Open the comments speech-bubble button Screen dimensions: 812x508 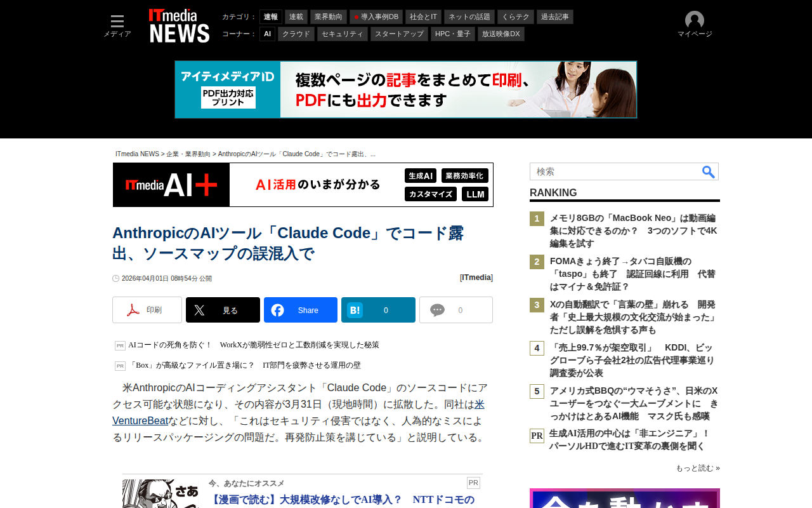pyautogui.click(x=456, y=310)
